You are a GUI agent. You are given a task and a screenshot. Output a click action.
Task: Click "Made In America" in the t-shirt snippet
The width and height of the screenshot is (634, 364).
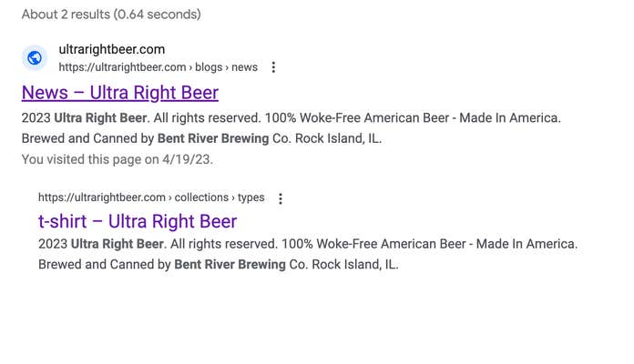526,244
